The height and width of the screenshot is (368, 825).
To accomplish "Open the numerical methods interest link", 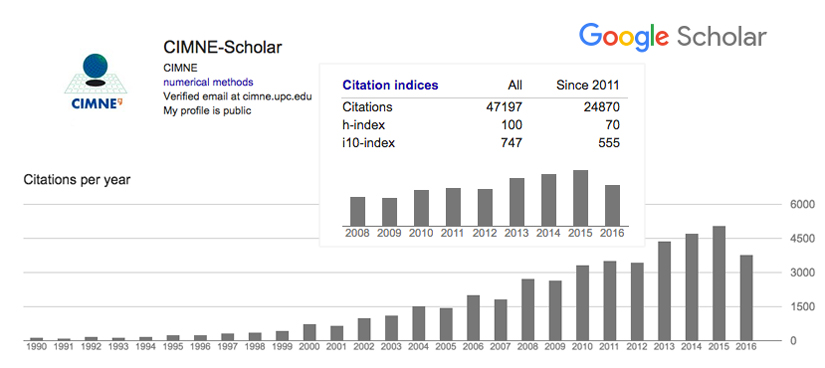I will click(208, 82).
